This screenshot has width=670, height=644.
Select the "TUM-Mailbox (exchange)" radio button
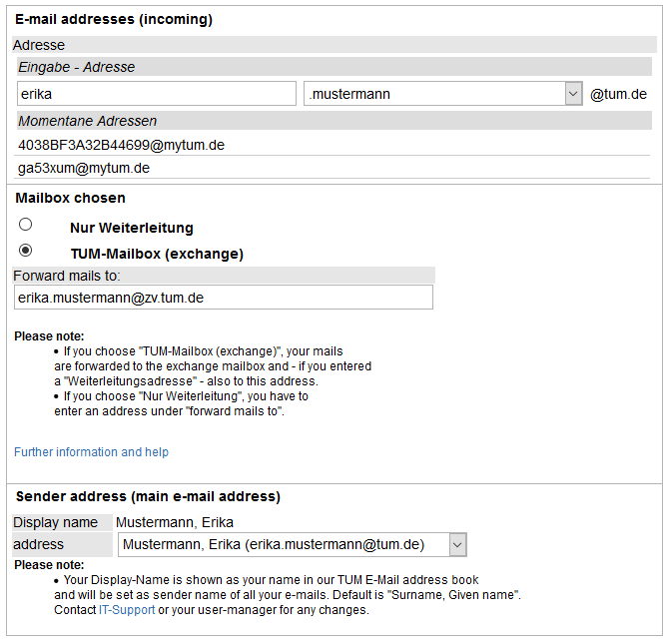click(x=26, y=251)
